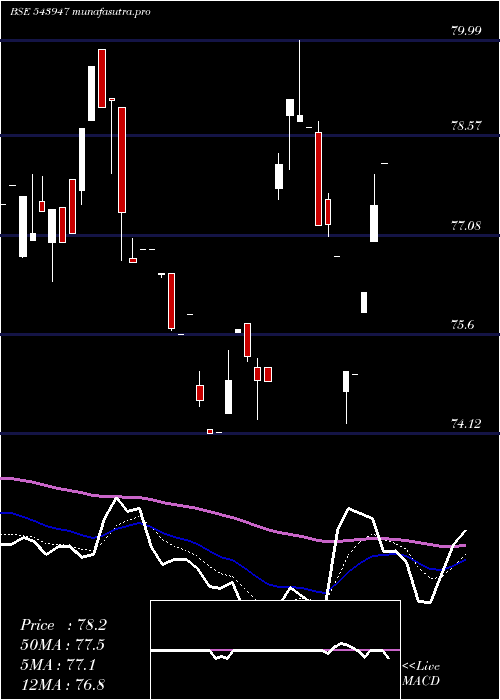
Task: Click the 12MA : 76.8 readout
Action: pyautogui.click(x=62, y=685)
